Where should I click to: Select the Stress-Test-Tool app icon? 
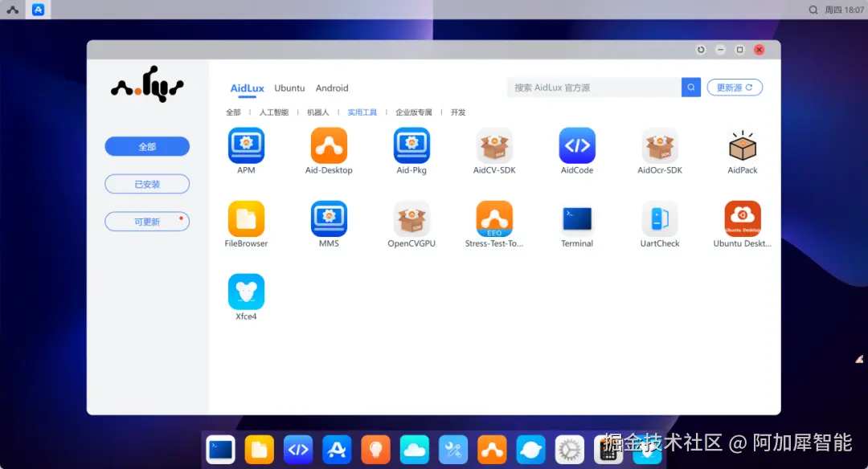point(494,218)
